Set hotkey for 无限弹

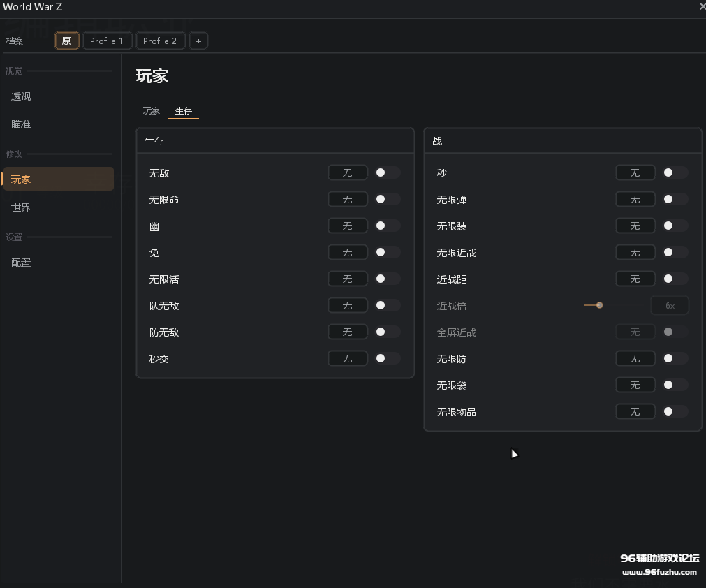[635, 199]
